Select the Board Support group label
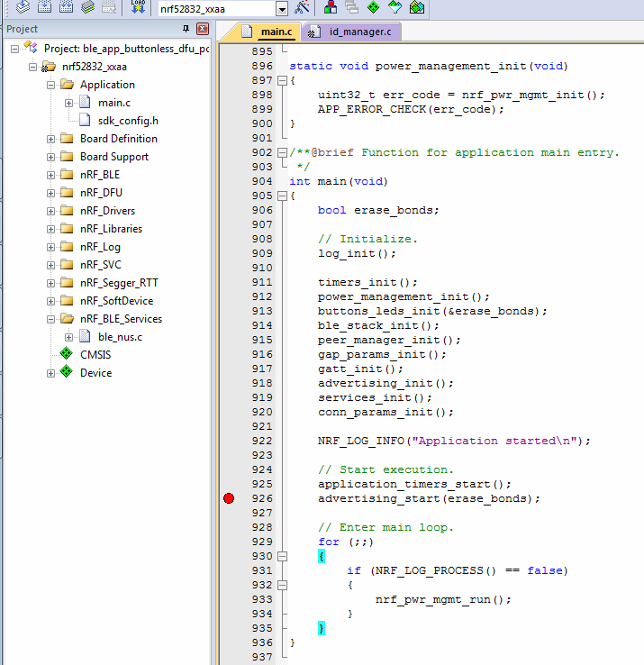 pos(114,157)
